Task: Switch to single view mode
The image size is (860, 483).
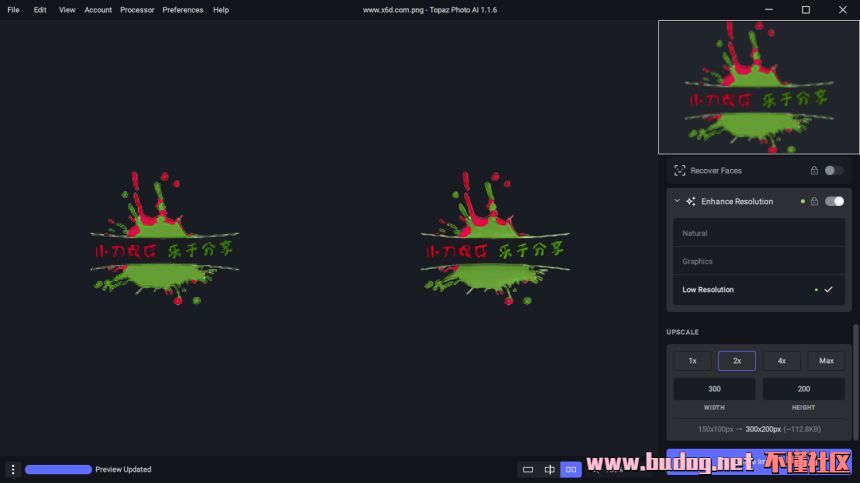Action: pos(528,469)
